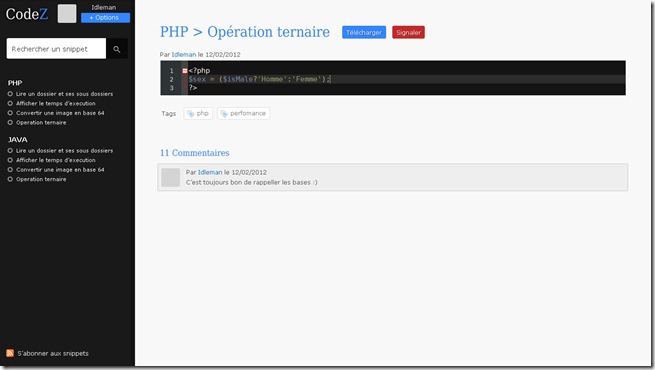Select the php tag
Image resolution: width=655 pixels, height=370 pixels.
(x=198, y=114)
